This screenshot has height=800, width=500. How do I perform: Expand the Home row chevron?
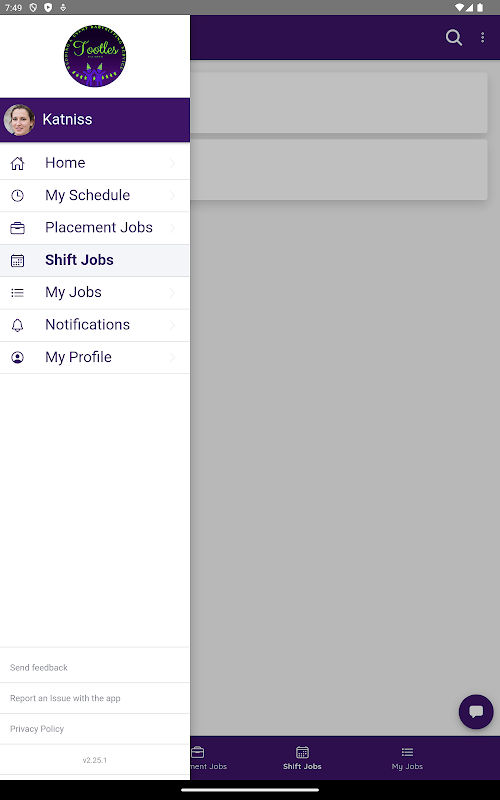tap(172, 163)
